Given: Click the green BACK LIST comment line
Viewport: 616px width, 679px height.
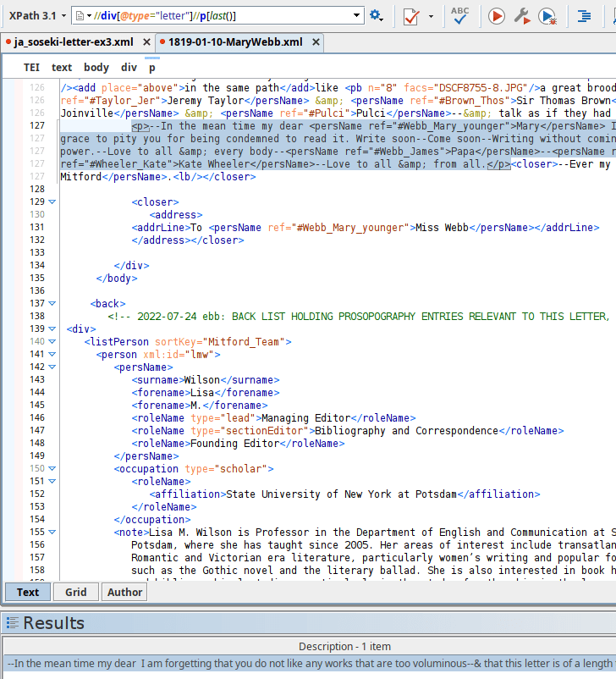Looking at the screenshot, I should click(x=359, y=317).
